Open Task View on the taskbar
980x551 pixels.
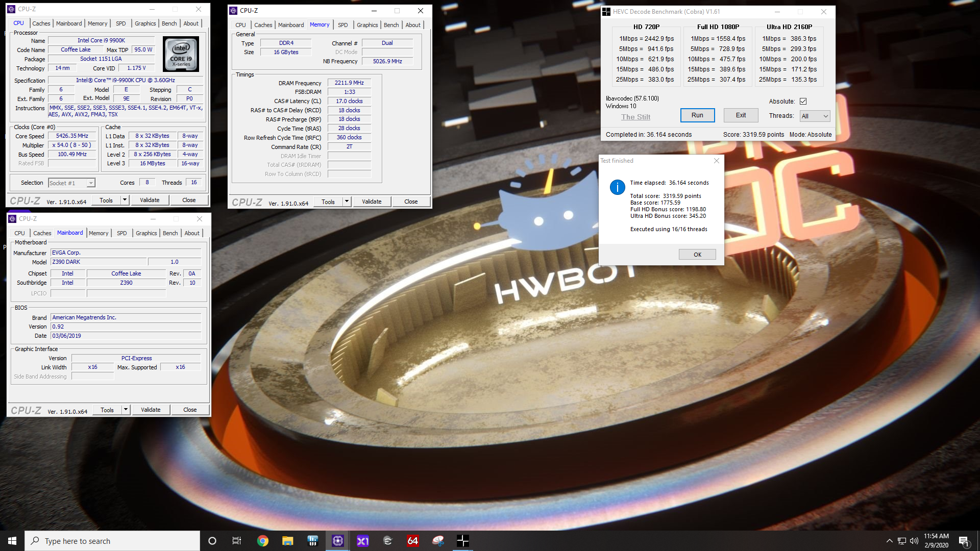tap(237, 541)
